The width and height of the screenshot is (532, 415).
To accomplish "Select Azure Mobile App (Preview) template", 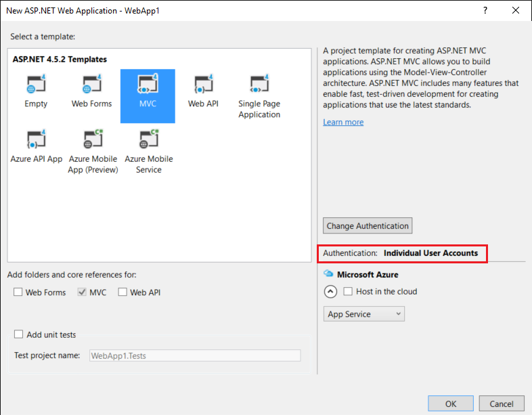I will coord(92,141).
